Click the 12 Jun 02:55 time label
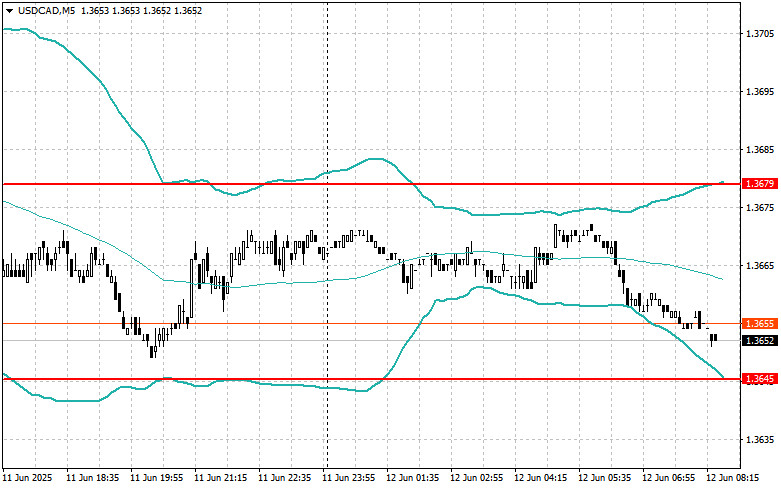The image size is (781, 489). (477, 478)
